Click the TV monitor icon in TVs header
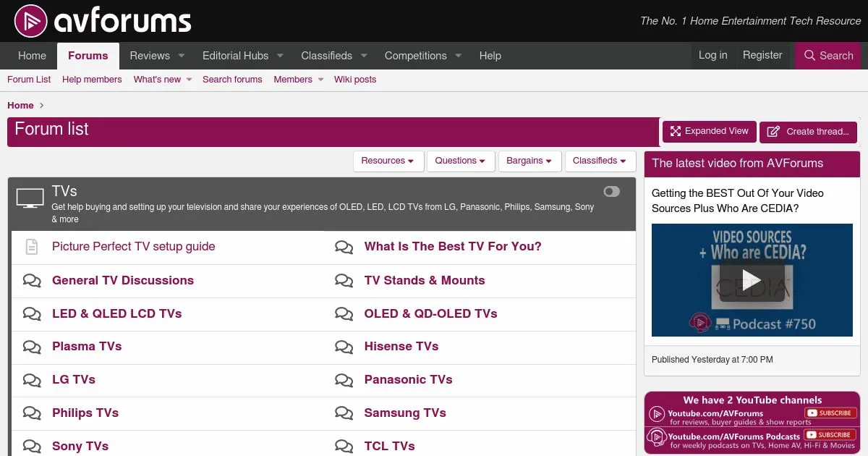This screenshot has height=456, width=868. click(30, 198)
